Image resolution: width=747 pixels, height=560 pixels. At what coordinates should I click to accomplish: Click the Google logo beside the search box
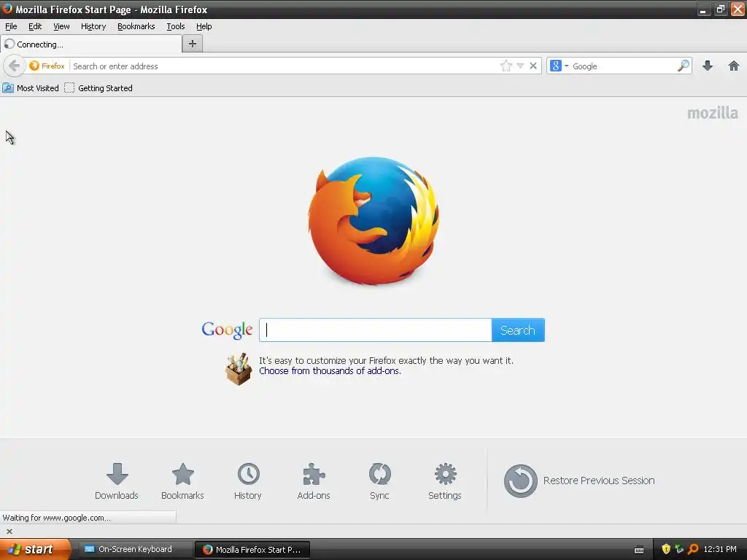coord(228,330)
